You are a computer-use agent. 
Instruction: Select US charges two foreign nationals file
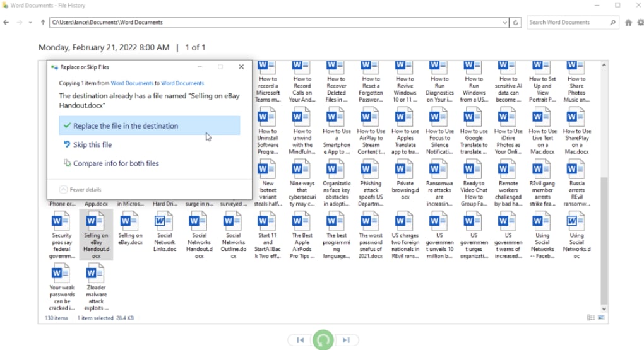tap(405, 236)
